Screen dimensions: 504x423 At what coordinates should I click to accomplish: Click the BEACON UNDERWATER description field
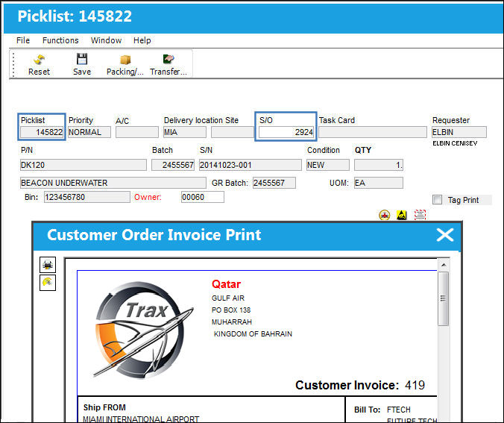click(113, 183)
